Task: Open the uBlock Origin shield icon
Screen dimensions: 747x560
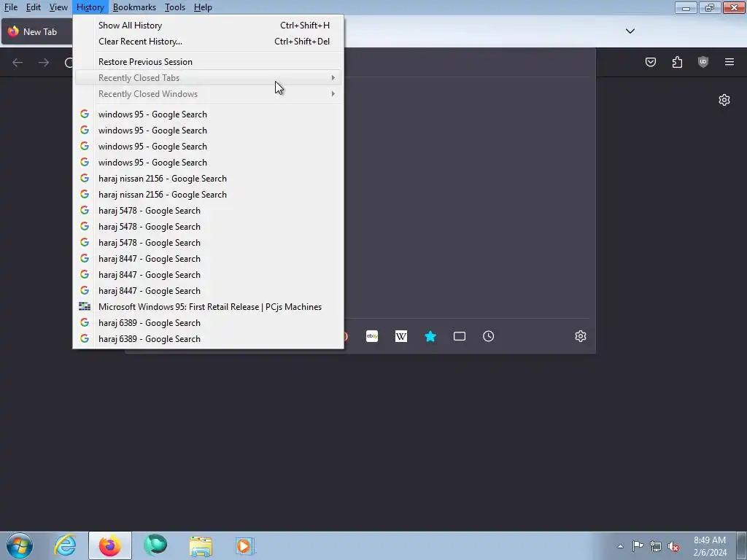Action: pyautogui.click(x=703, y=62)
